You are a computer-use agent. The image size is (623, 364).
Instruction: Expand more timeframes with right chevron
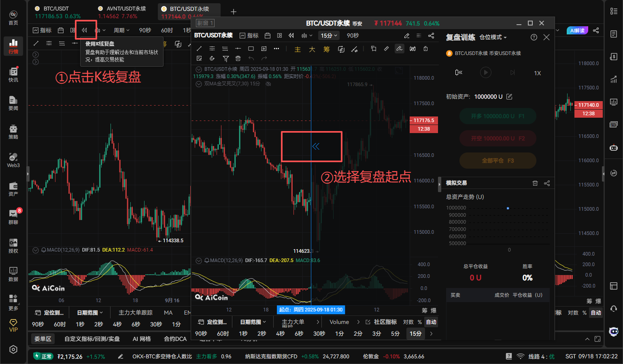point(431,334)
